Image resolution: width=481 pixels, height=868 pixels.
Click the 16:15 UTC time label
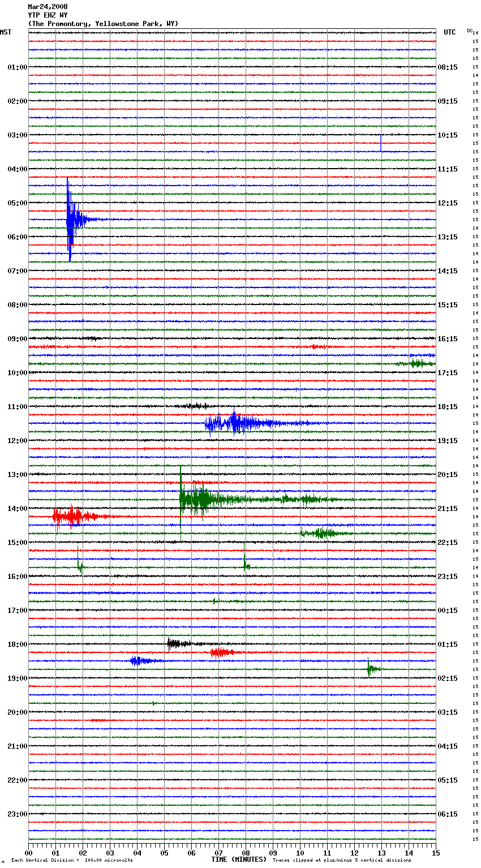[448, 339]
